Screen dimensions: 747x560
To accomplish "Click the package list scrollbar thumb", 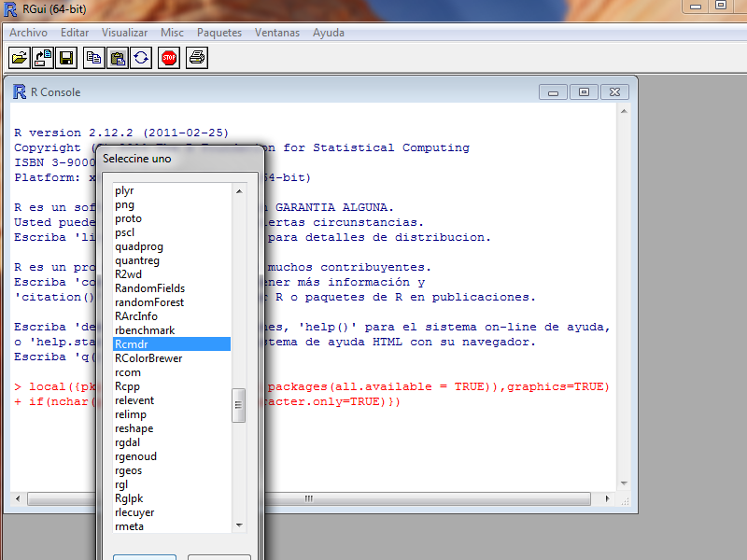I will pos(239,405).
